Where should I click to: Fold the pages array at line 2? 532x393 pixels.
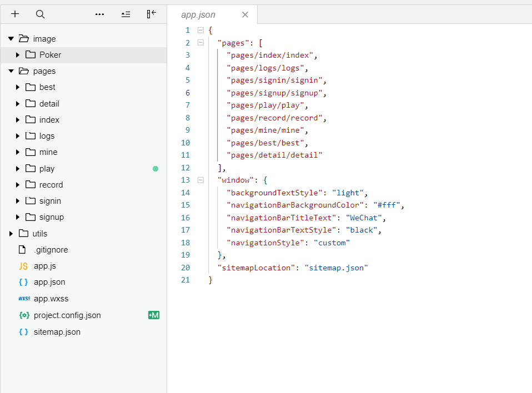point(200,43)
